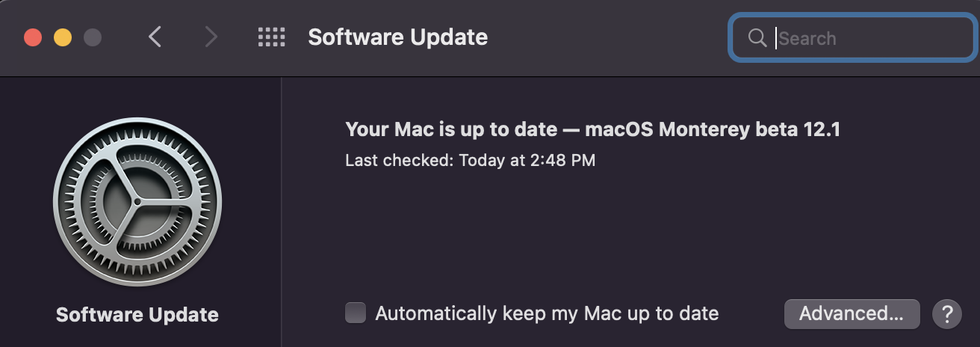The image size is (980, 347).
Task: Minimize window with the yellow button
Action: point(63,37)
